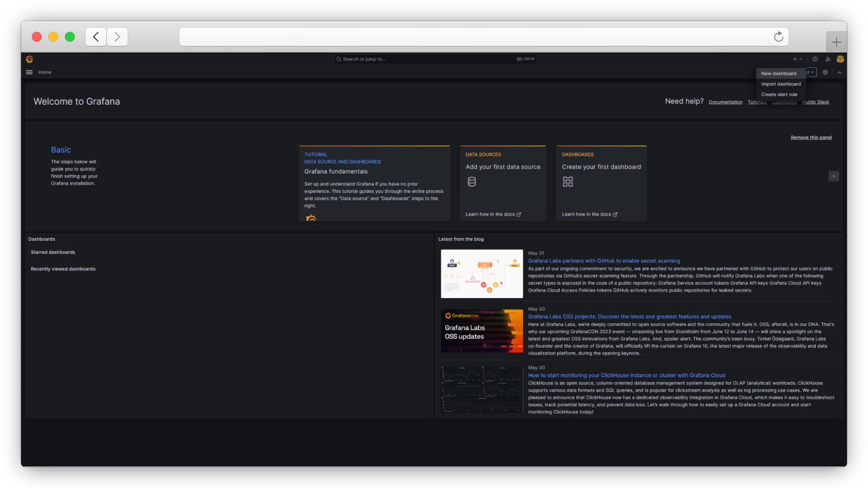Viewport: 868px width, 488px height.
Task: Select Create alert rule from the menu
Action: (780, 94)
